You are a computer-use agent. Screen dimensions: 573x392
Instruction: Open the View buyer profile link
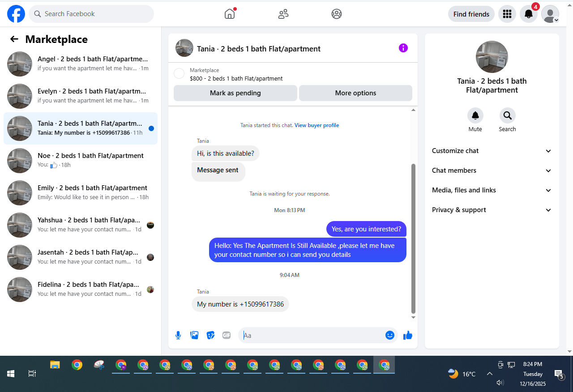(316, 125)
